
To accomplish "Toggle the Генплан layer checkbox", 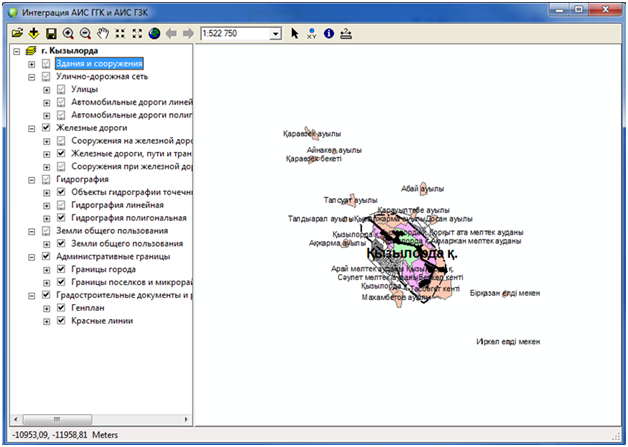I will tap(61, 308).
